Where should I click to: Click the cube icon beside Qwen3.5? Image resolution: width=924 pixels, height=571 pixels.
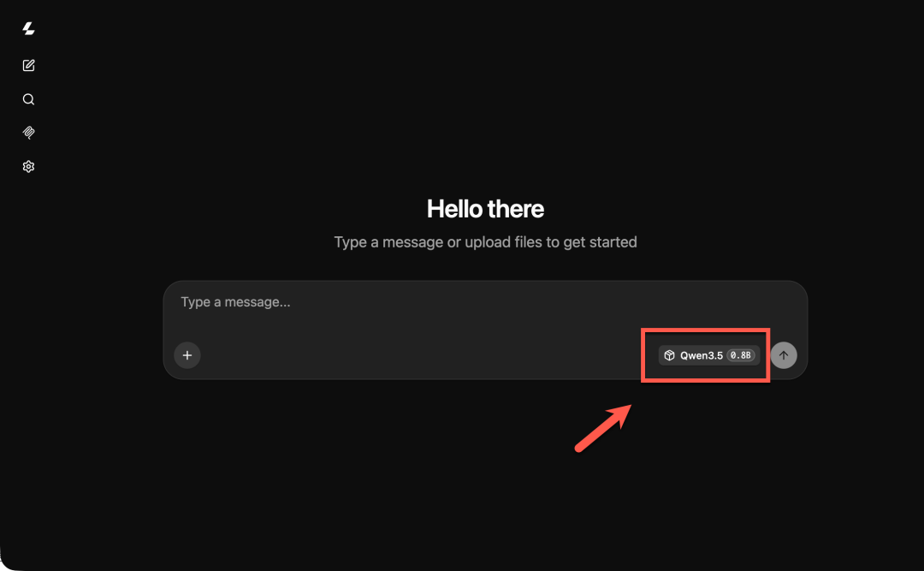(x=669, y=355)
